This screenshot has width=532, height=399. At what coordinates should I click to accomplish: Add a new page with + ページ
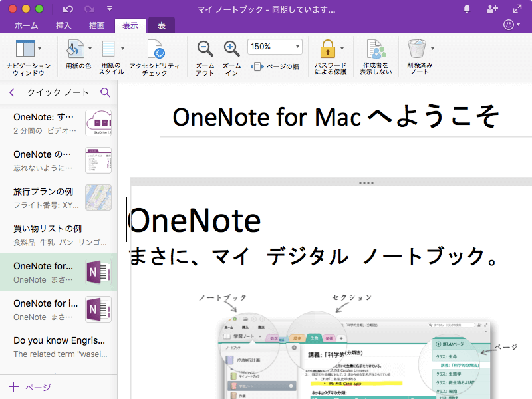pos(27,386)
